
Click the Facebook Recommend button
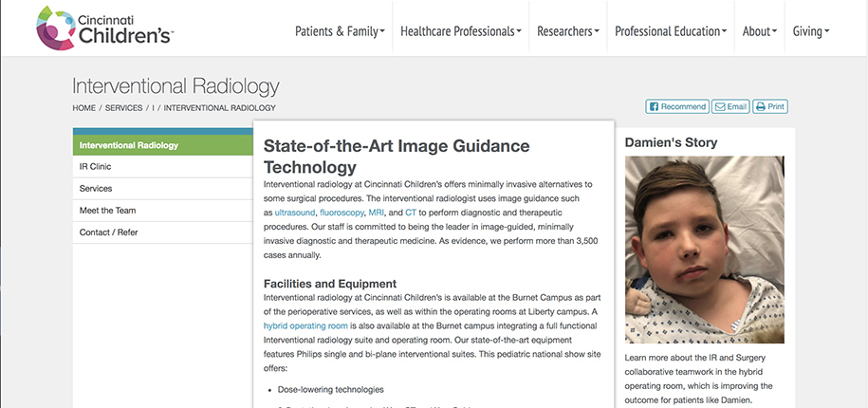676,107
